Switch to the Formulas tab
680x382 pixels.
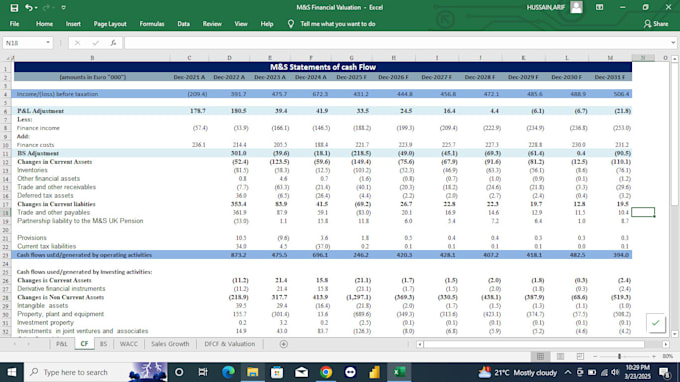(152, 24)
